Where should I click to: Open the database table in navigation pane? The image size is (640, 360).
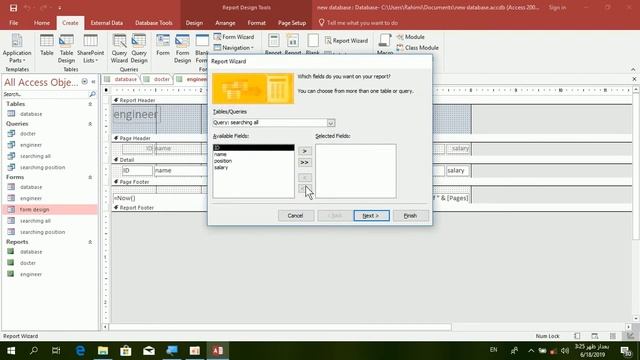[x=31, y=114]
